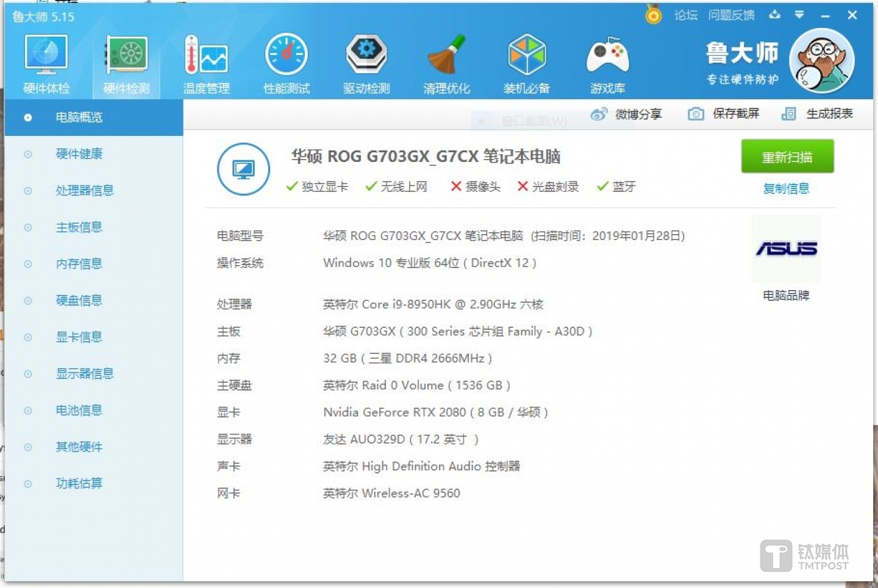Choose 电池信息 battery information

click(x=79, y=410)
